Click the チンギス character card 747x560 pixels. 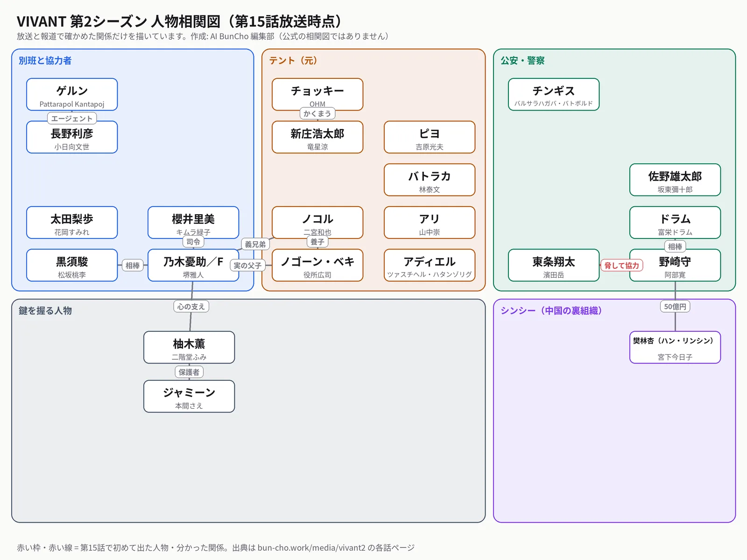(554, 94)
